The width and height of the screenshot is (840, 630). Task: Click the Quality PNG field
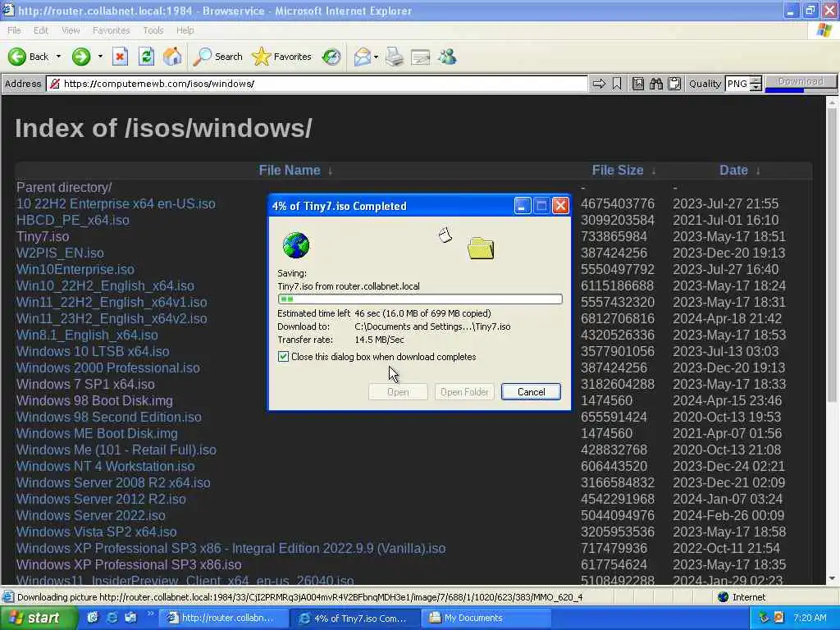click(737, 84)
